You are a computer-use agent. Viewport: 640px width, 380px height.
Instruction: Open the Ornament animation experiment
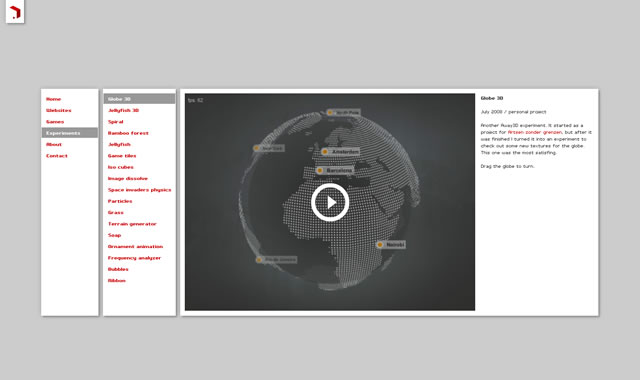136,247
